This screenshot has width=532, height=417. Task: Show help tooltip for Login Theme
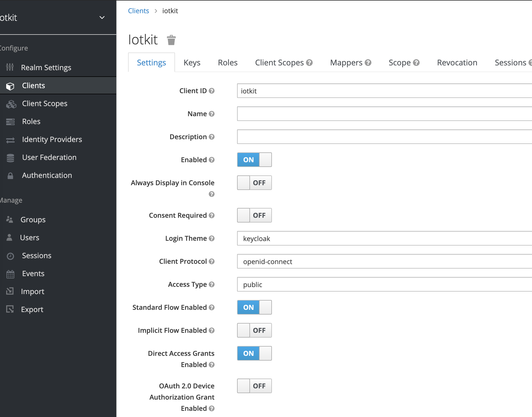click(x=212, y=238)
